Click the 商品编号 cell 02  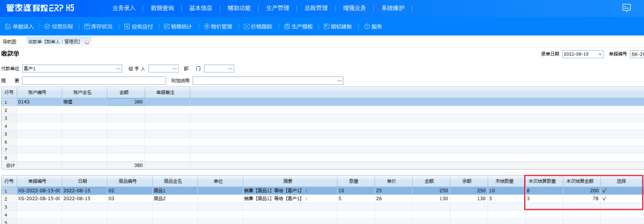130,191
